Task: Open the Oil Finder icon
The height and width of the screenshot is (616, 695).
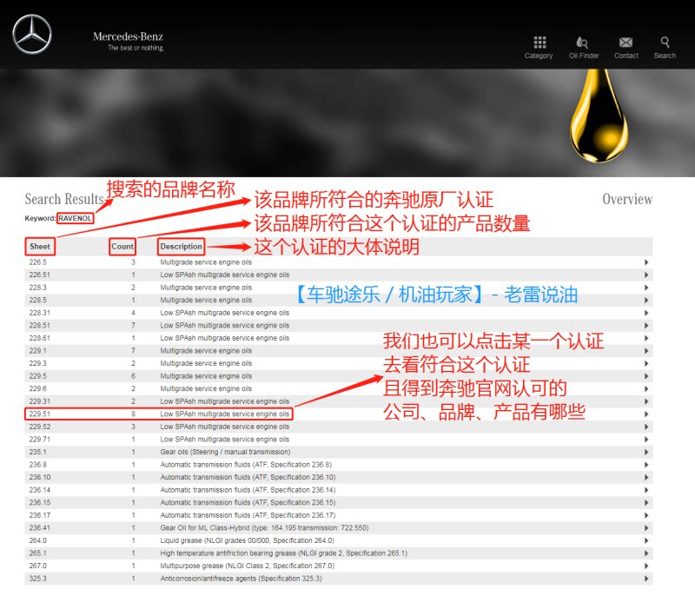Action: click(582, 43)
